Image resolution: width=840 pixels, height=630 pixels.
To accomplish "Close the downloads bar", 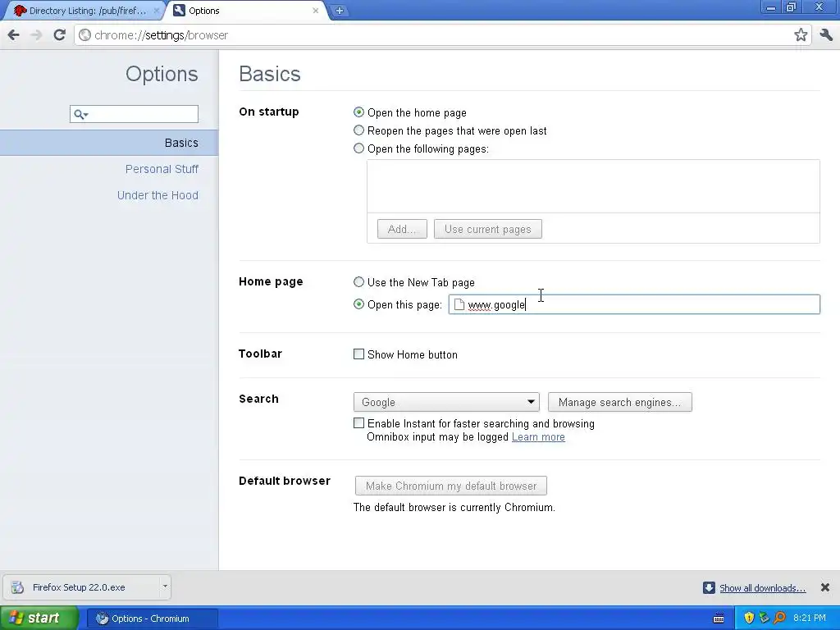I will click(825, 587).
